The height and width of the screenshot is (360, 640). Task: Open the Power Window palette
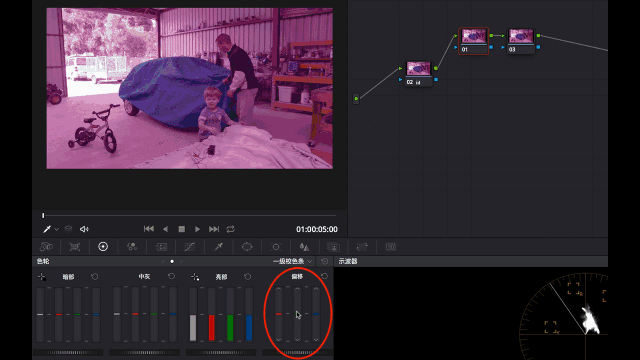pyautogui.click(x=247, y=247)
